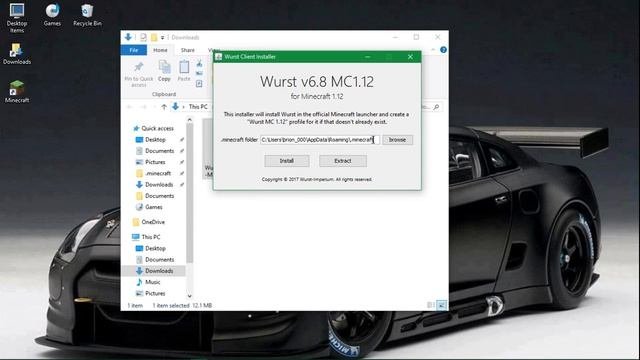Switch to the Share ribbon tab
Image resolution: width=640 pixels, height=360 pixels.
[188, 50]
